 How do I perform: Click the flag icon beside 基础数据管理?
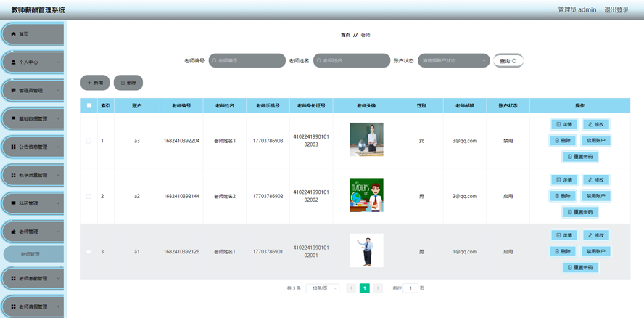tap(13, 119)
